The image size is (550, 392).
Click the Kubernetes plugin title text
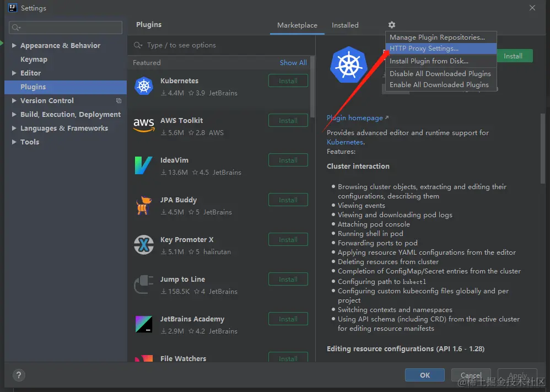[179, 80]
